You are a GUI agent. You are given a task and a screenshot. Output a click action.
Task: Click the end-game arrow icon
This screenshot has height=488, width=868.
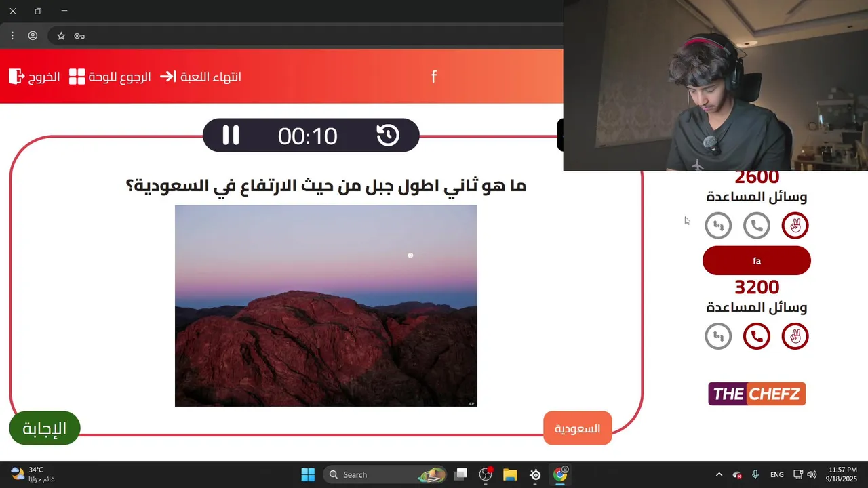pos(168,77)
